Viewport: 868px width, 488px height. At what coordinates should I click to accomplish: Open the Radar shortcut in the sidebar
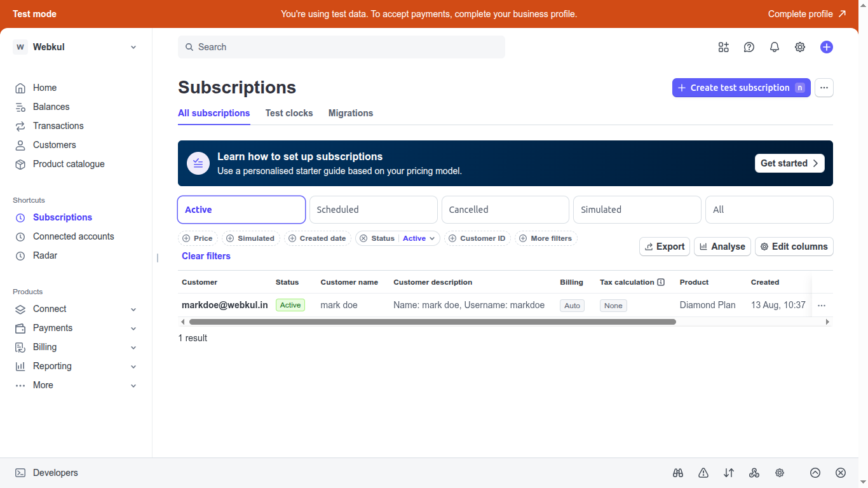click(x=43, y=255)
